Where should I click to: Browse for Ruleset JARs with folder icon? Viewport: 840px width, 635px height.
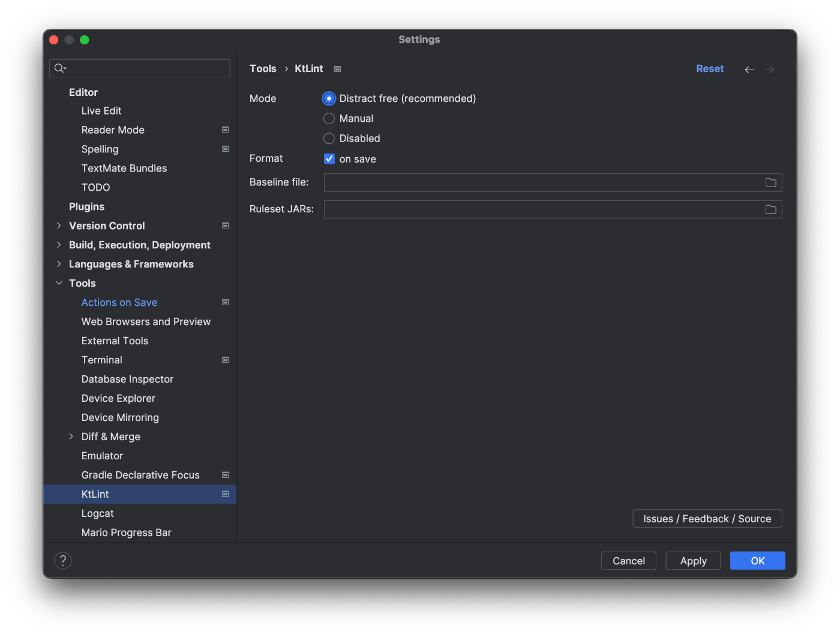tap(771, 209)
